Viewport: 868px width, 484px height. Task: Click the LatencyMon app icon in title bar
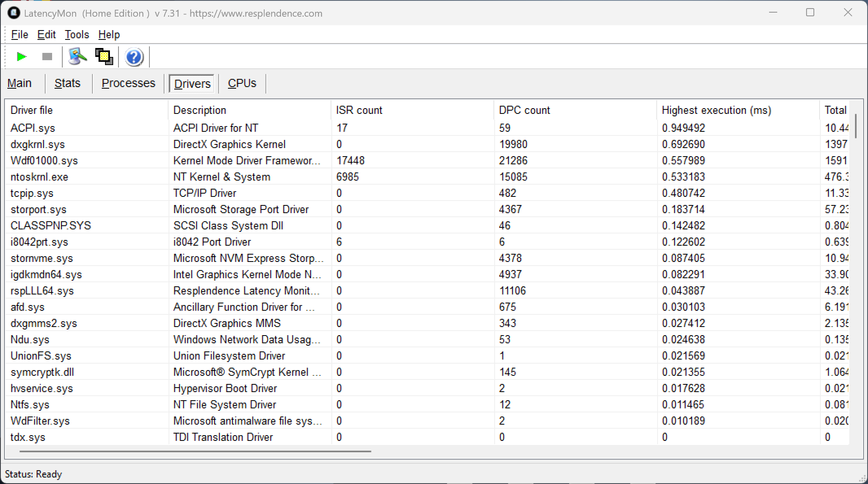[13, 13]
